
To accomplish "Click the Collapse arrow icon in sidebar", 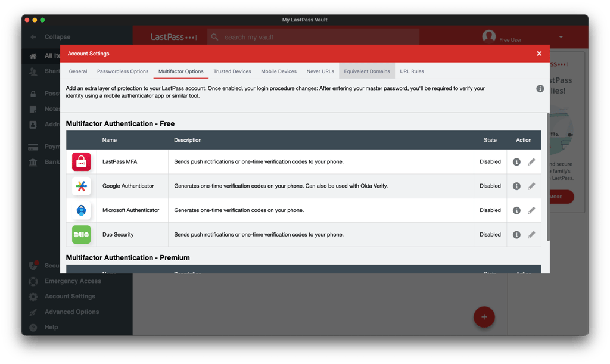I will (x=33, y=37).
